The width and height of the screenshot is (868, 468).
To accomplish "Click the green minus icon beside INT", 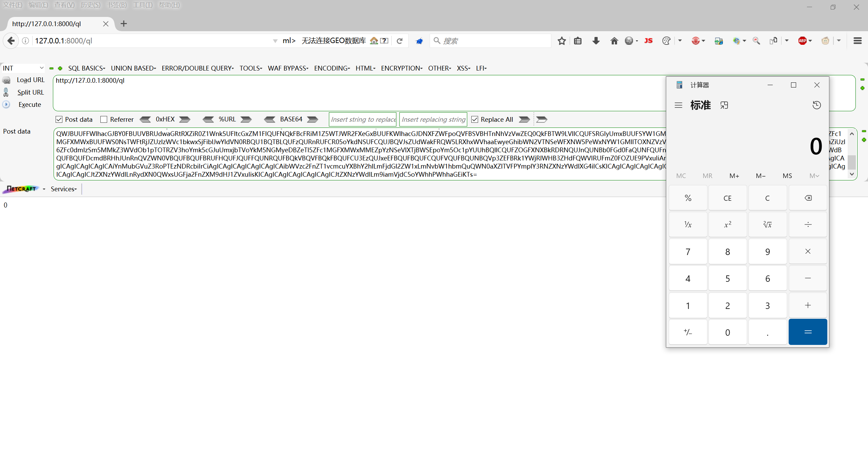I will point(51,68).
